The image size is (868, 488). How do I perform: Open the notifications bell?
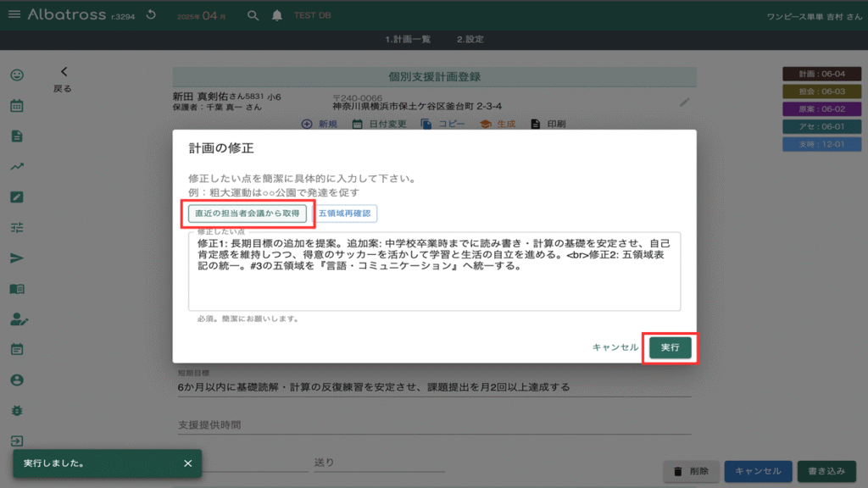pos(277,15)
